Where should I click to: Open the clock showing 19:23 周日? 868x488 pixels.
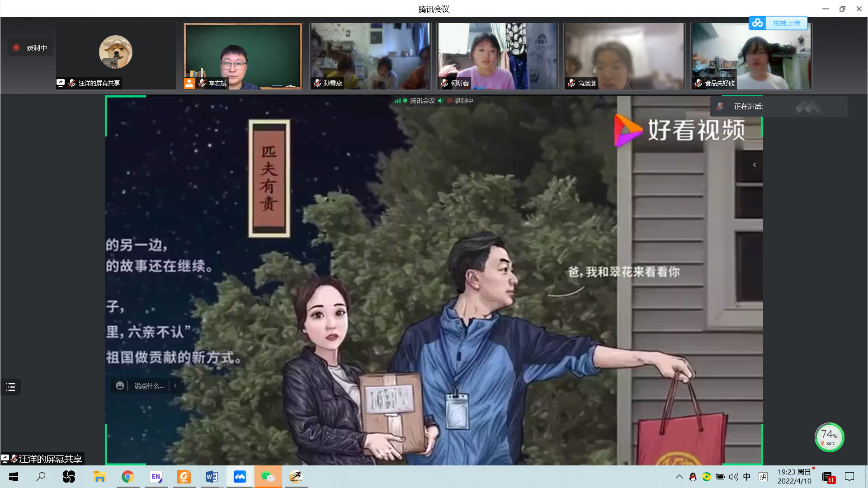[x=794, y=477]
